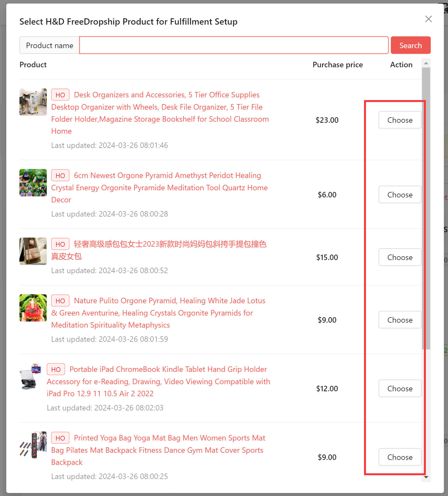Choose the $15.00 handbag product

400,257
